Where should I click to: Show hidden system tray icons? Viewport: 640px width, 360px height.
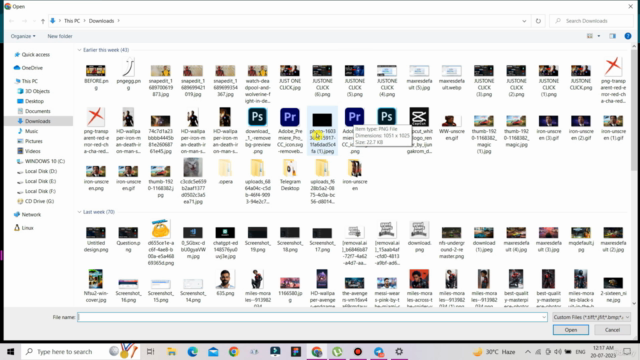[x=528, y=351]
